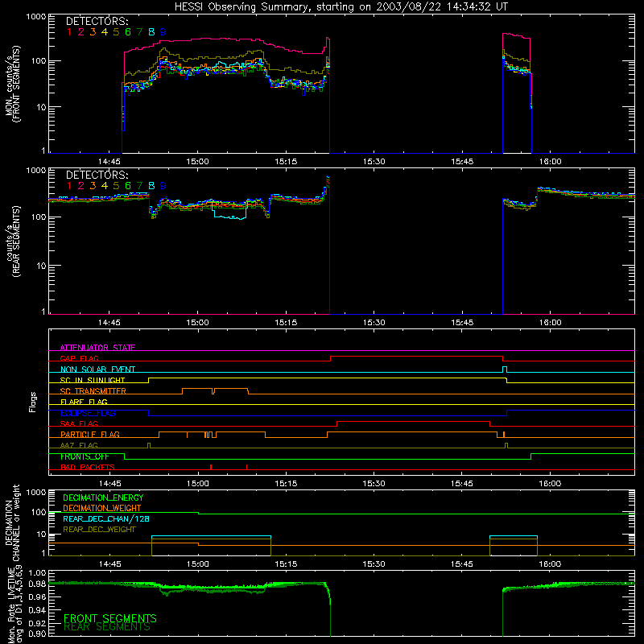Select blue detector 9 in front segments legend
This screenshot has width=644, height=644.
[163, 32]
